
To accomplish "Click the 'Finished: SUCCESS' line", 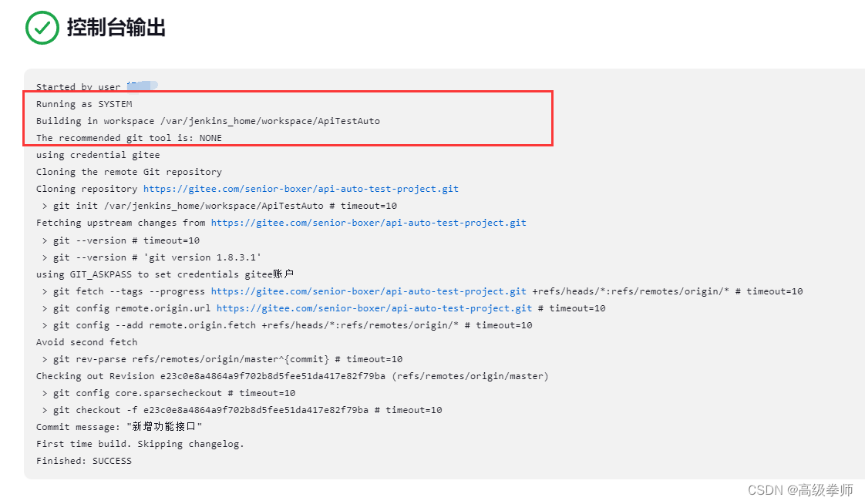I will 84,461.
